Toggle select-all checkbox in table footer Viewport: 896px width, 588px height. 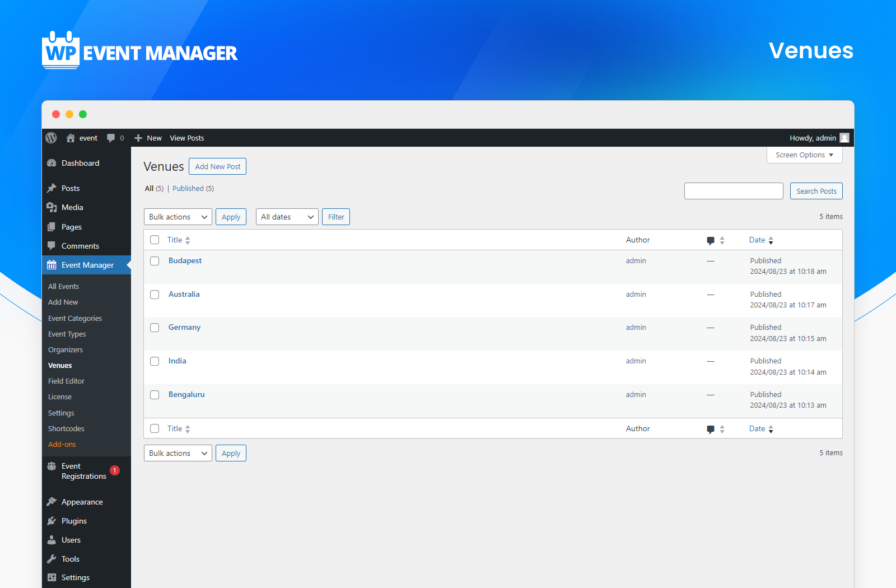click(x=155, y=428)
